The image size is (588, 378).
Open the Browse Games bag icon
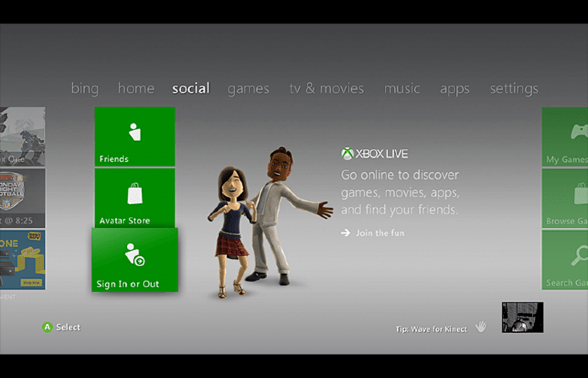click(x=581, y=194)
